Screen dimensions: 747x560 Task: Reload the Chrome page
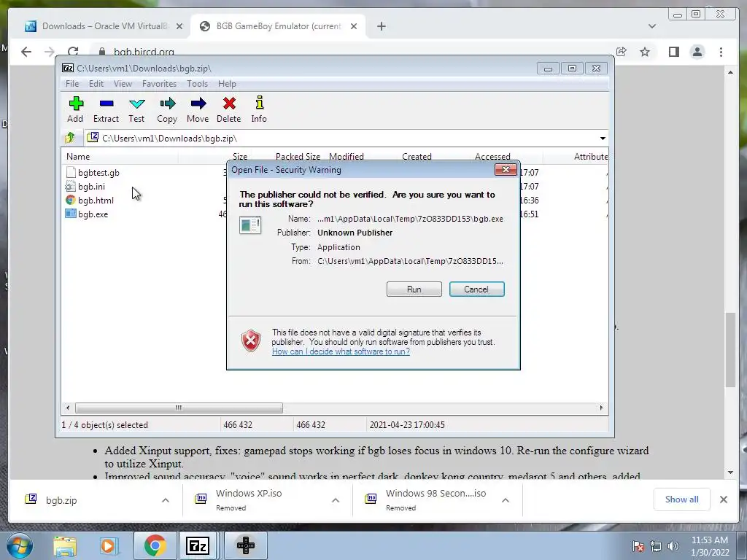pos(73,52)
